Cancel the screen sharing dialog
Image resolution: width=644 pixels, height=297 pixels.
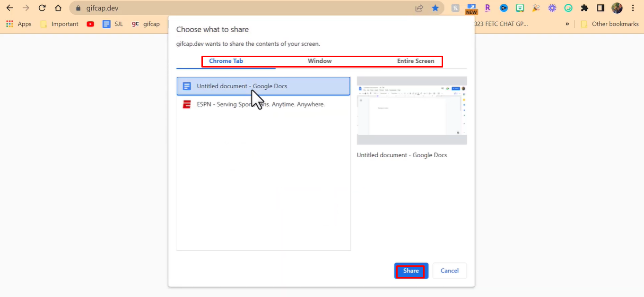[x=449, y=271]
